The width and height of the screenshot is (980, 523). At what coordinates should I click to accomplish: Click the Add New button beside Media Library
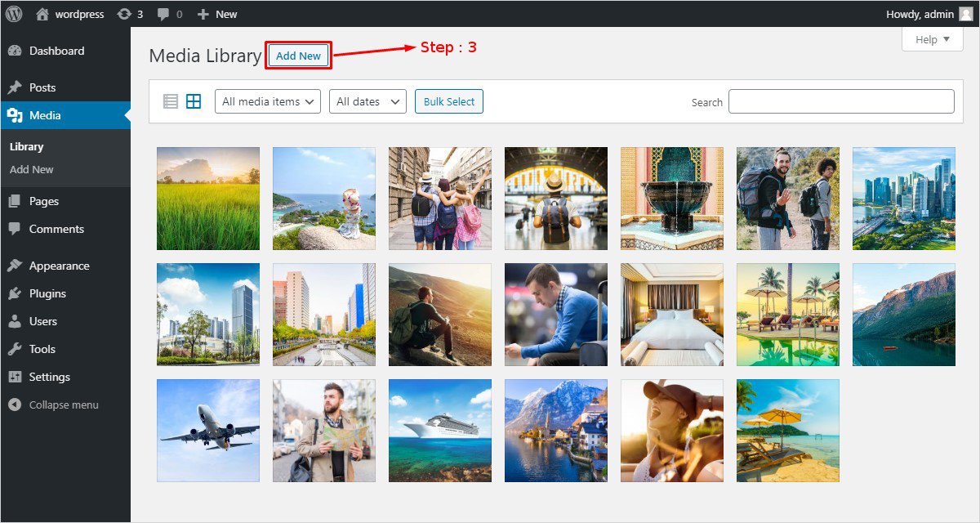click(x=298, y=56)
